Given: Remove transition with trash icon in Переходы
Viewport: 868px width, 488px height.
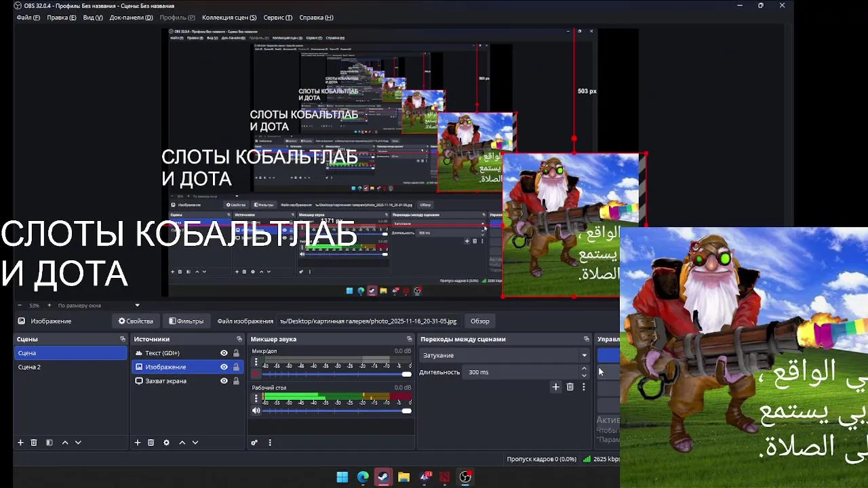Looking at the screenshot, I should [x=570, y=387].
